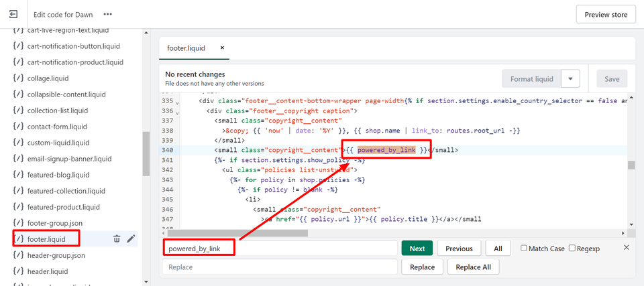The height and width of the screenshot is (286, 644).
Task: Close the footer.liquid tab
Action: click(222, 48)
